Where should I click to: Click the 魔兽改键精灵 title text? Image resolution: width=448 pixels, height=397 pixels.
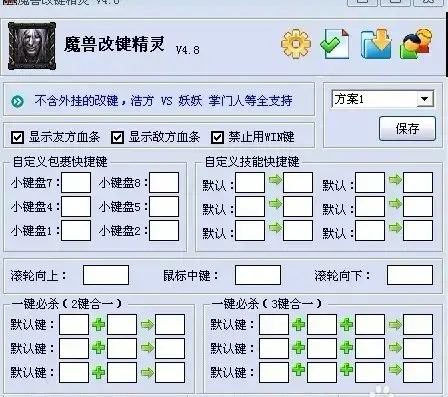(x=114, y=44)
